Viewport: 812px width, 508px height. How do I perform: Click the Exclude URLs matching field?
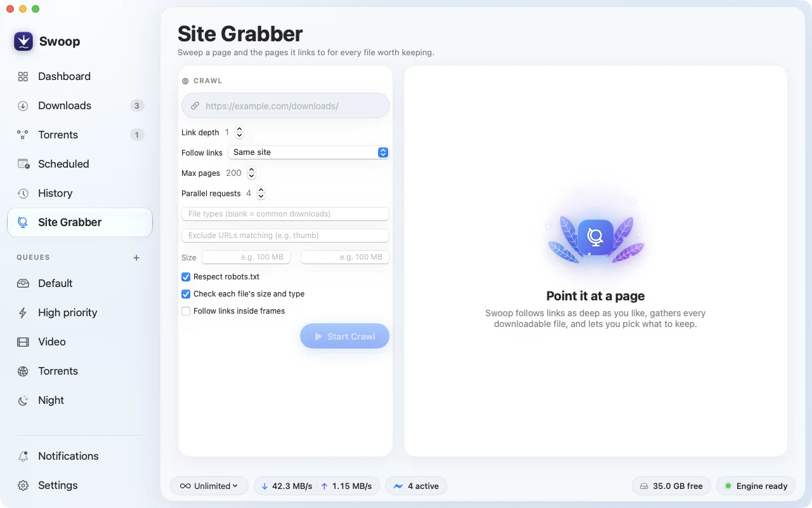(x=285, y=236)
